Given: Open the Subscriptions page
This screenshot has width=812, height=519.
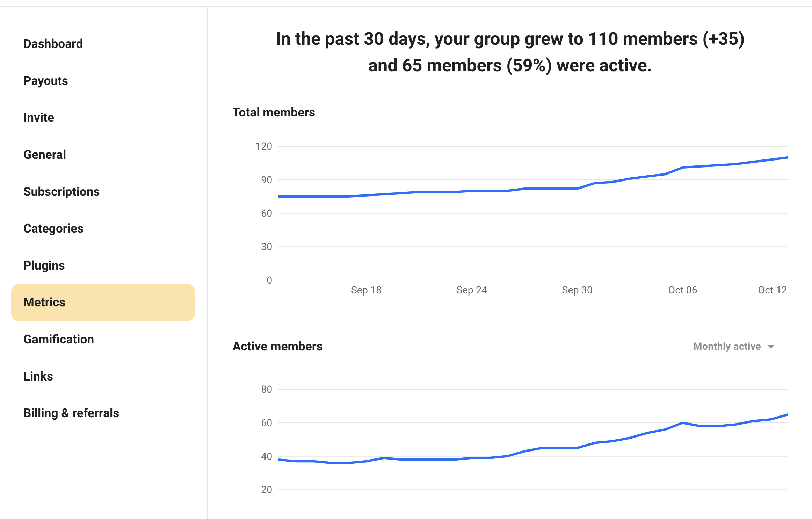Looking at the screenshot, I should tap(61, 191).
